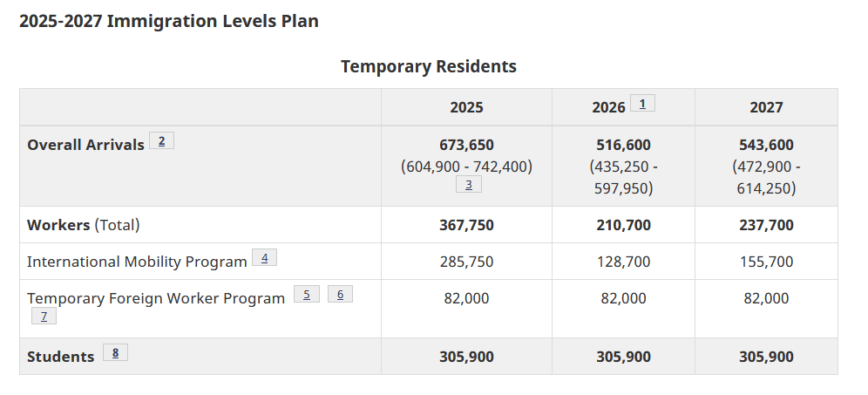Click the 2026 column header text

(x=608, y=107)
